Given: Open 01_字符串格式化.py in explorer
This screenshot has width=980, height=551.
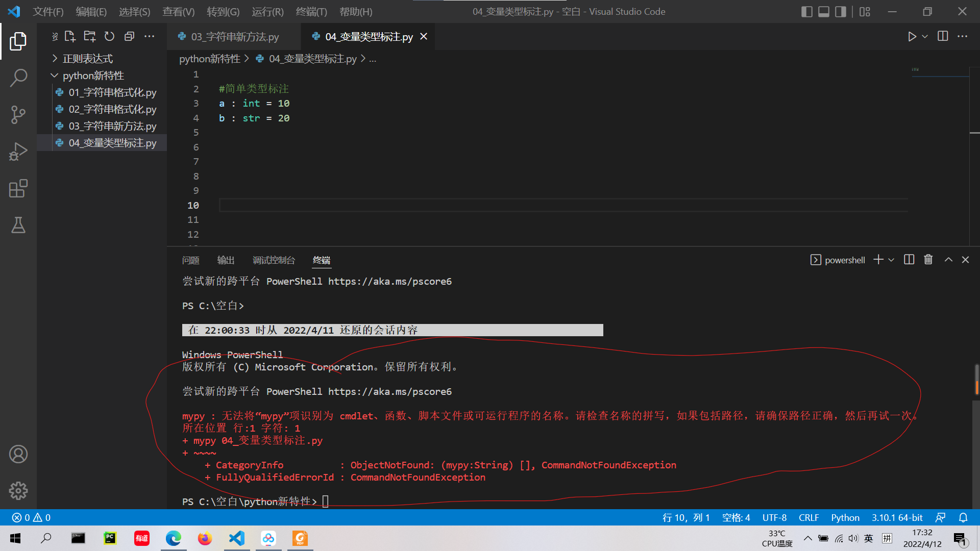Looking at the screenshot, I should [x=102, y=92].
